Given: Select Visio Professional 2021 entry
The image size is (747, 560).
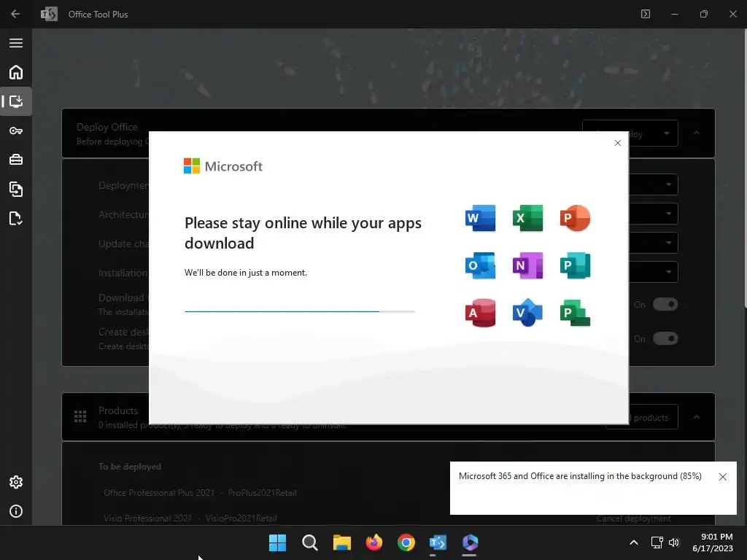Looking at the screenshot, I should click(190, 518).
